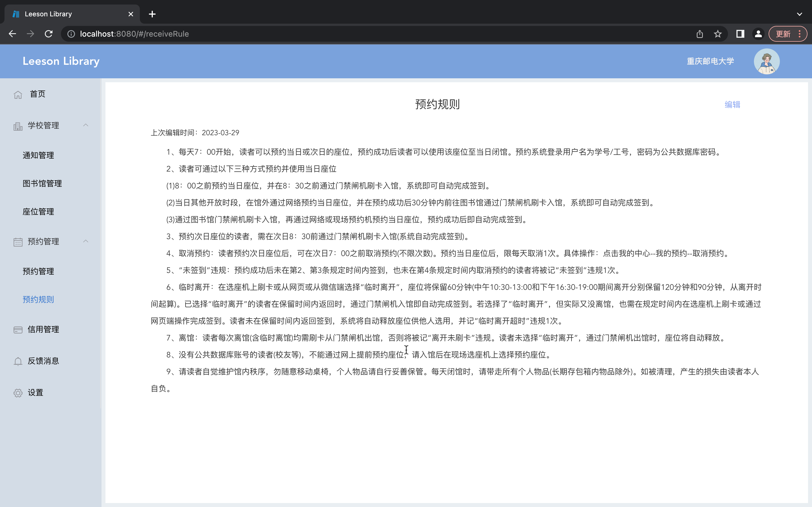The height and width of the screenshot is (507, 812).
Task: Expand the browser toolbar overflow chevron
Action: click(x=800, y=14)
